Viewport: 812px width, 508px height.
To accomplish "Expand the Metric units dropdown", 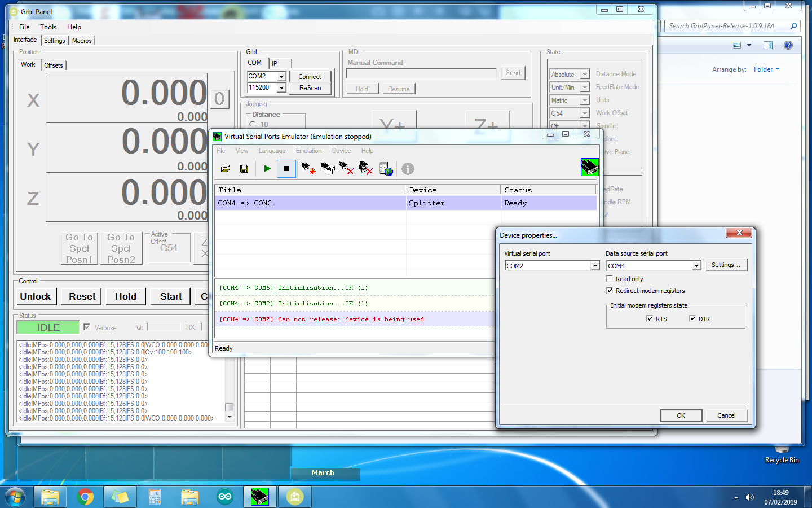I will click(585, 100).
